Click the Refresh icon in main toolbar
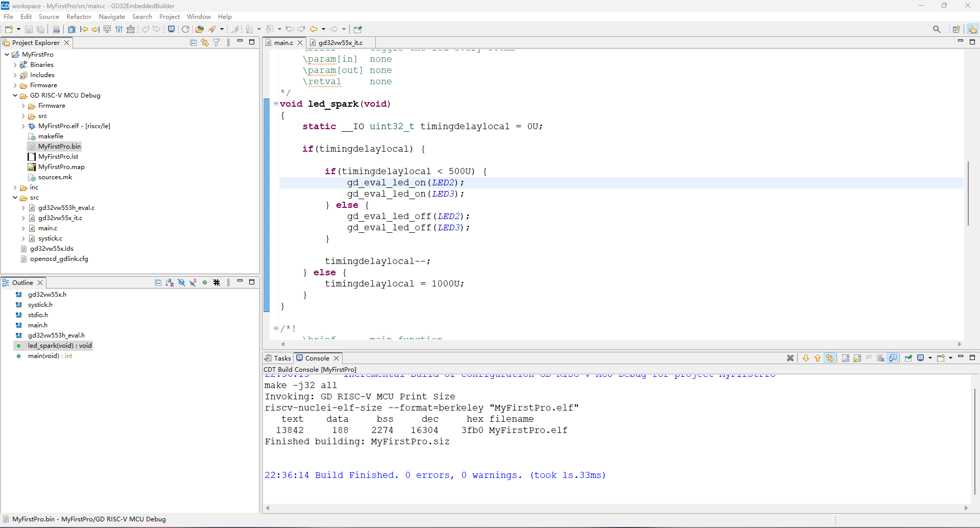Viewport: 980px width, 528px height. click(x=185, y=29)
